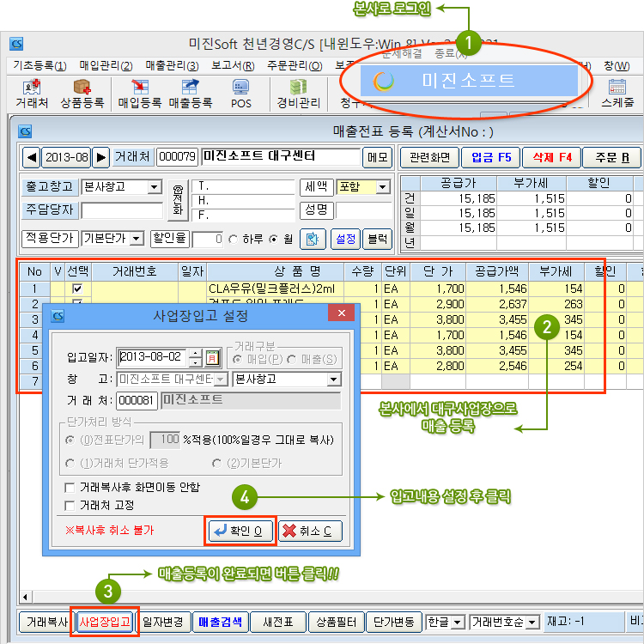
Task: Open the 상품등록 product registration icon
Action: [x=82, y=94]
